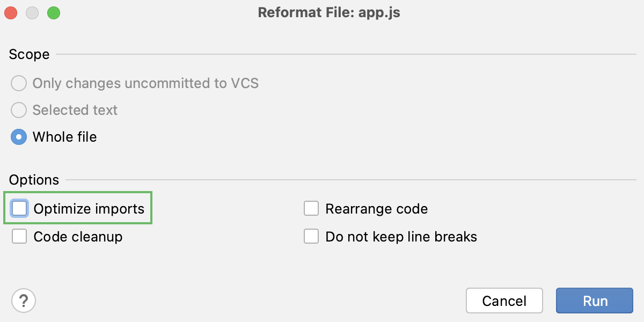Image resolution: width=644 pixels, height=322 pixels.
Task: Click the yellow minimize traffic light
Action: click(32, 12)
